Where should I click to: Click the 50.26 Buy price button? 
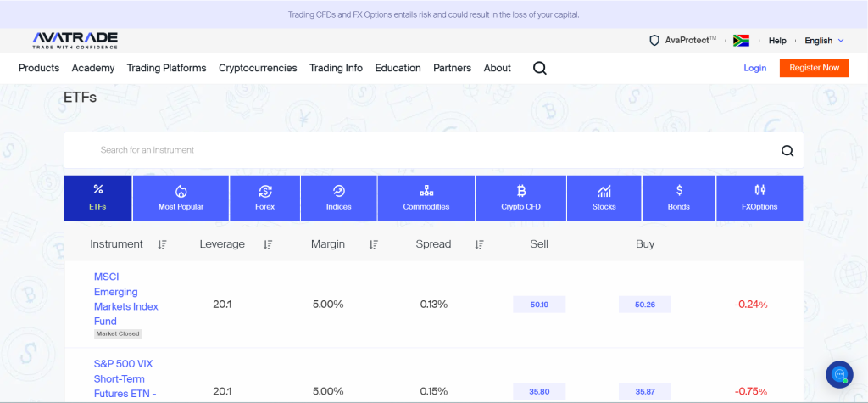coord(645,305)
